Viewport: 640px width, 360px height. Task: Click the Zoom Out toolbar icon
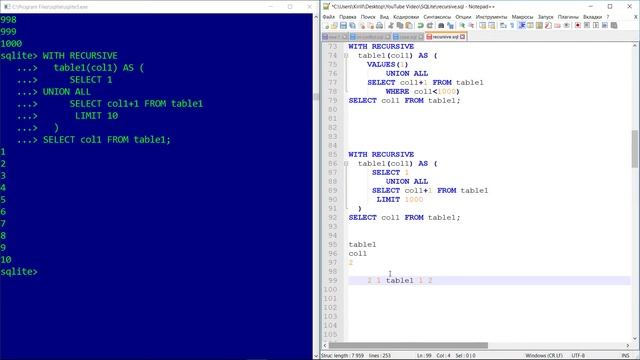(x=471, y=25)
